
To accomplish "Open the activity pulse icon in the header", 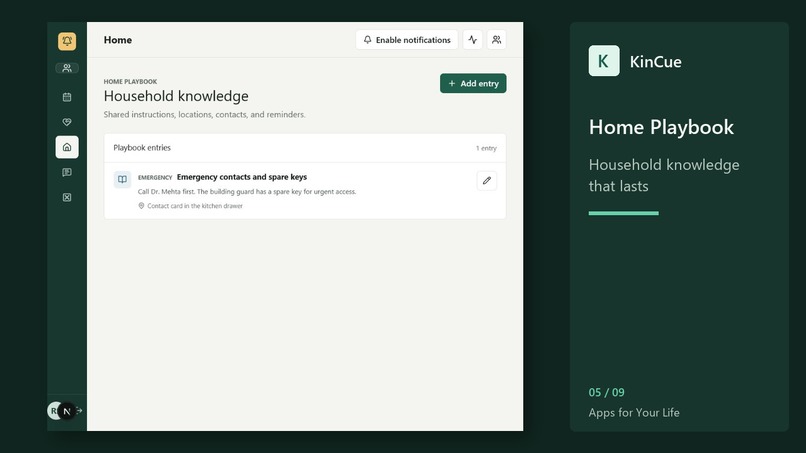I will point(472,40).
